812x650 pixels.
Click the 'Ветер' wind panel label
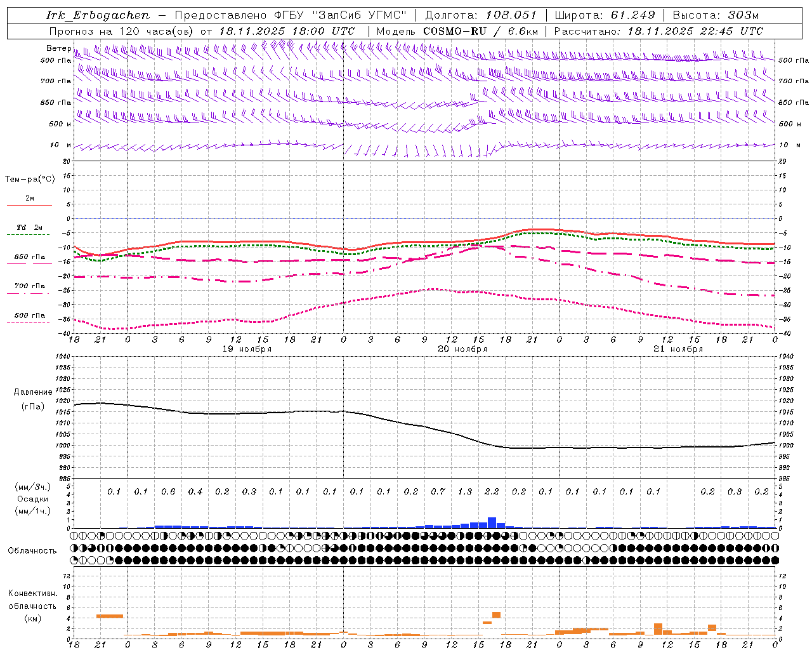coord(58,48)
